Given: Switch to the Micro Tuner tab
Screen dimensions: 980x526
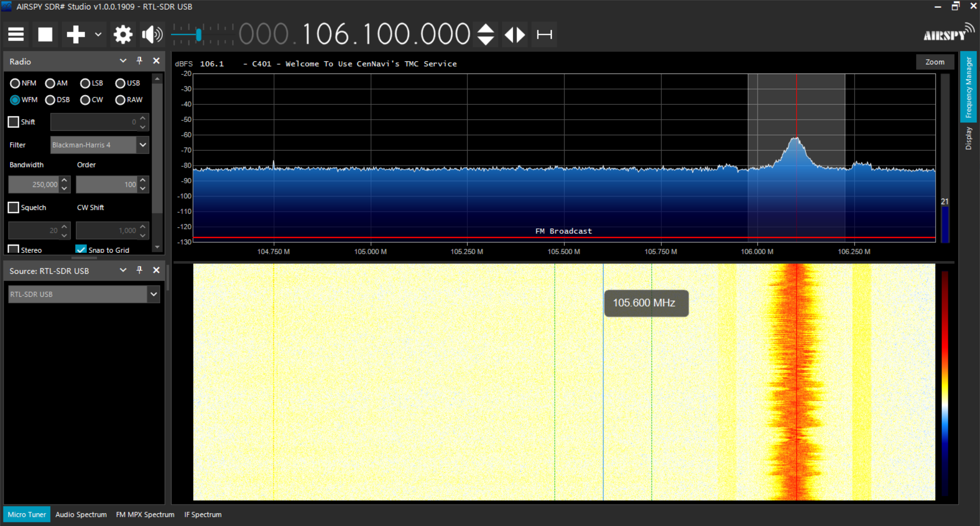Looking at the screenshot, I should point(27,514).
